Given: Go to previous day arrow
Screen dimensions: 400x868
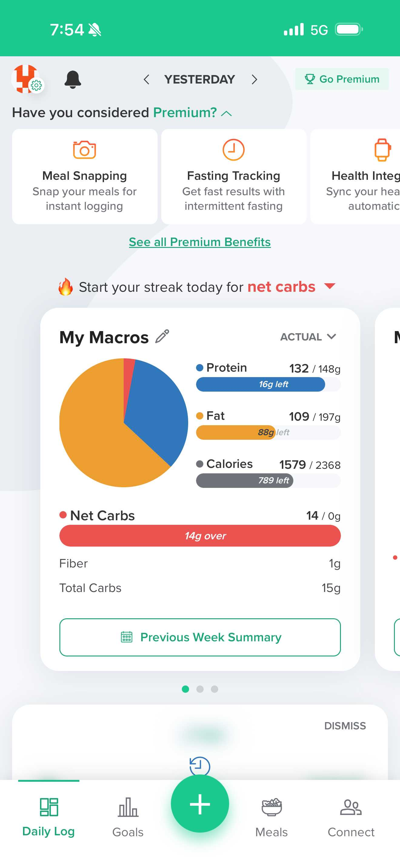Looking at the screenshot, I should point(146,80).
